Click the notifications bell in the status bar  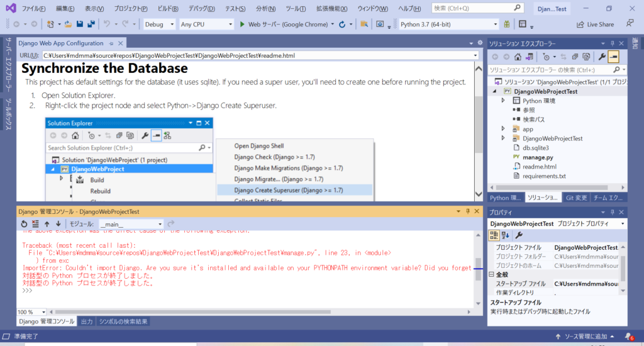tap(629, 337)
